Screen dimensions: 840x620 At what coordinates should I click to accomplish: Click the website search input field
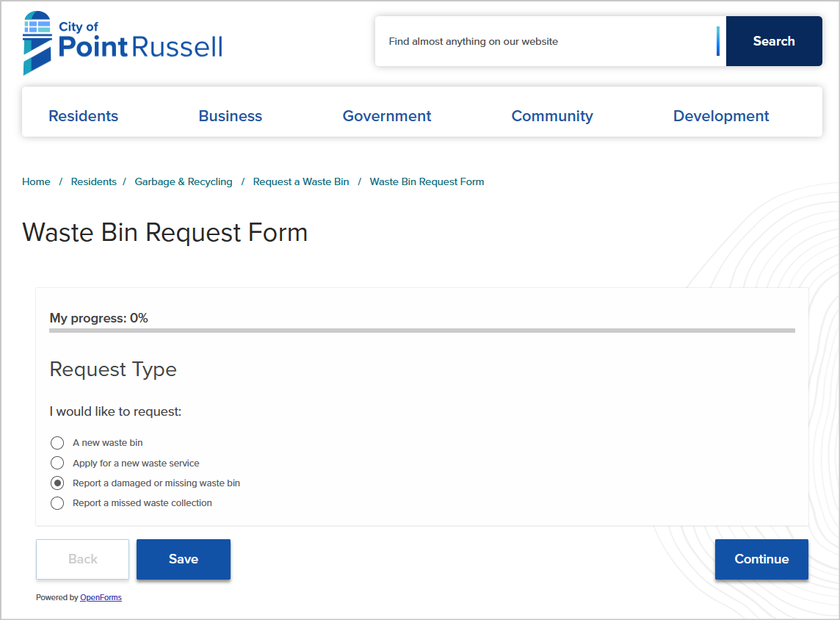coord(550,41)
